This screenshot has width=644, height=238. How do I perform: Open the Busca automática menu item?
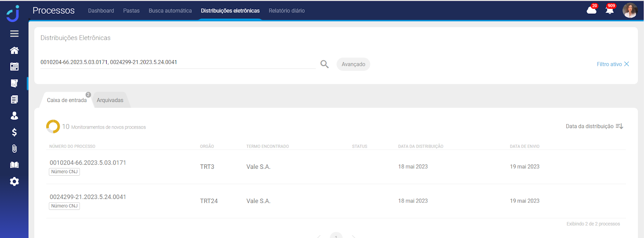tap(170, 11)
